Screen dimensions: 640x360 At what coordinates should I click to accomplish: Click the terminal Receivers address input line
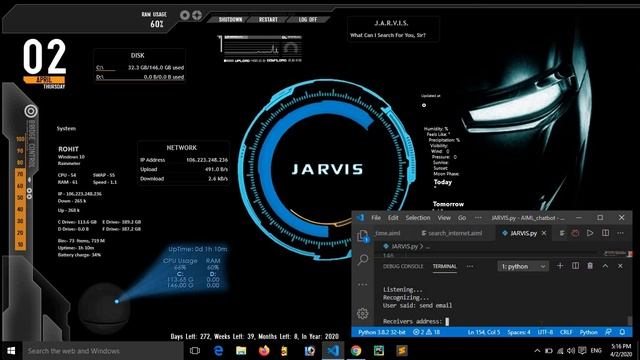(x=416, y=321)
